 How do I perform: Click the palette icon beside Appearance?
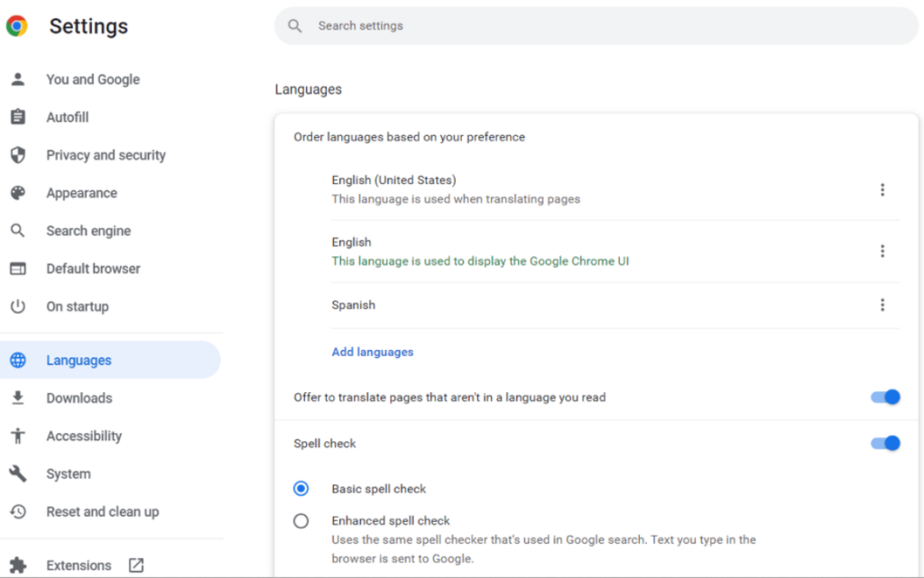[18, 192]
